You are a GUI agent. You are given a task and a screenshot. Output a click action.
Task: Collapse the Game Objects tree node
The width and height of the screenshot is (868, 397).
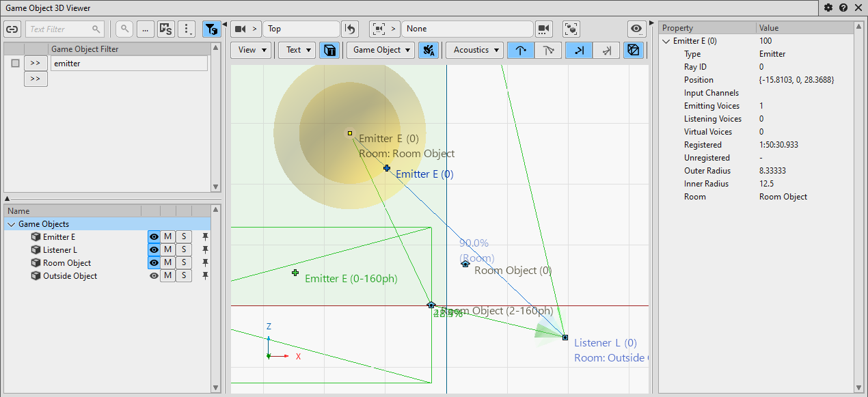[x=11, y=224]
